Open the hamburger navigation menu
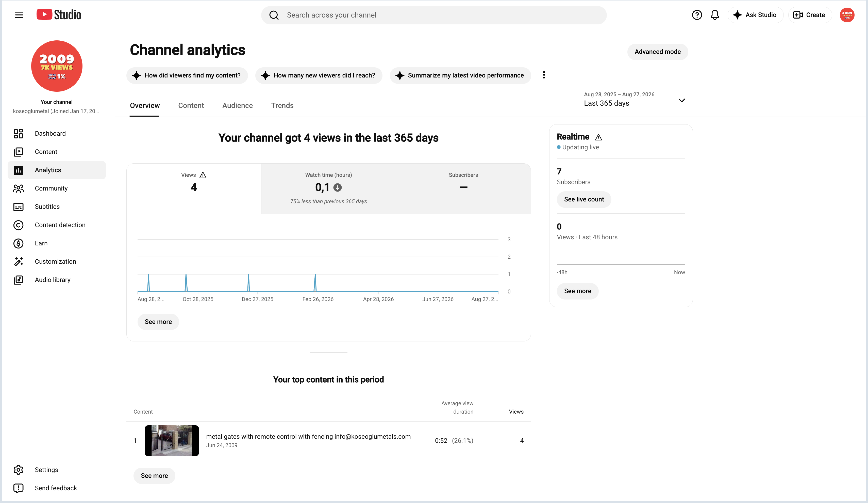Screen dimensions: 868x503 click(x=19, y=15)
